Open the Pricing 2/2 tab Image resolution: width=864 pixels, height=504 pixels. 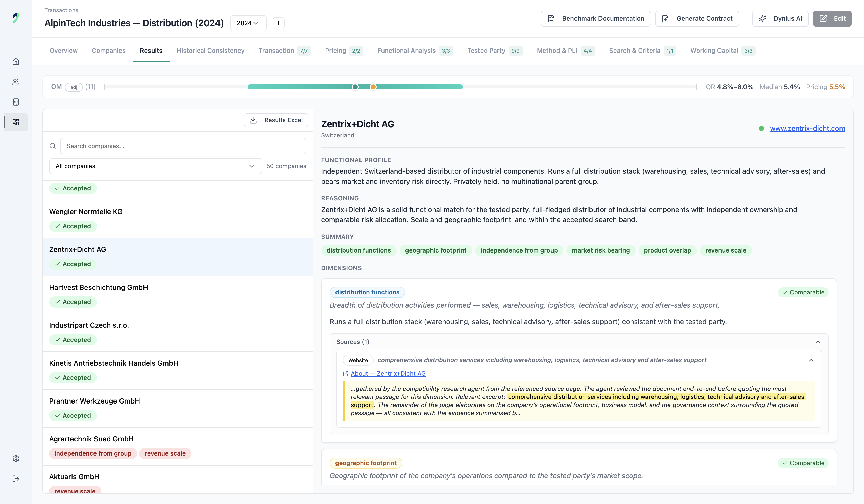tap(344, 51)
